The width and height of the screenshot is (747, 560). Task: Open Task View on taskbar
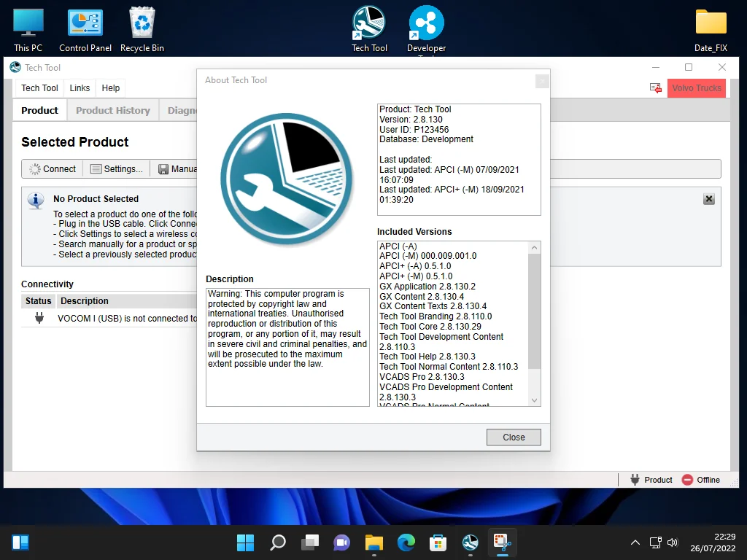pyautogui.click(x=309, y=542)
